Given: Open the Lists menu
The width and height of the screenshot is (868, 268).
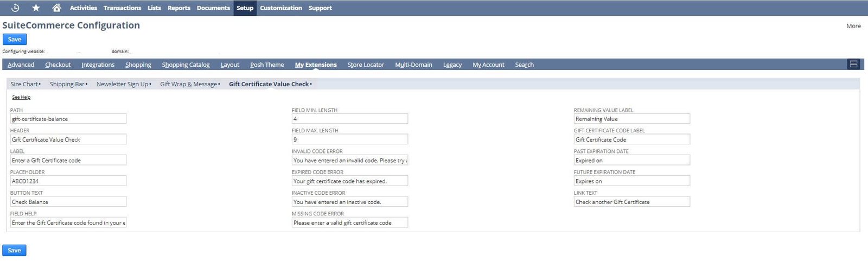Looking at the screenshot, I should [154, 8].
